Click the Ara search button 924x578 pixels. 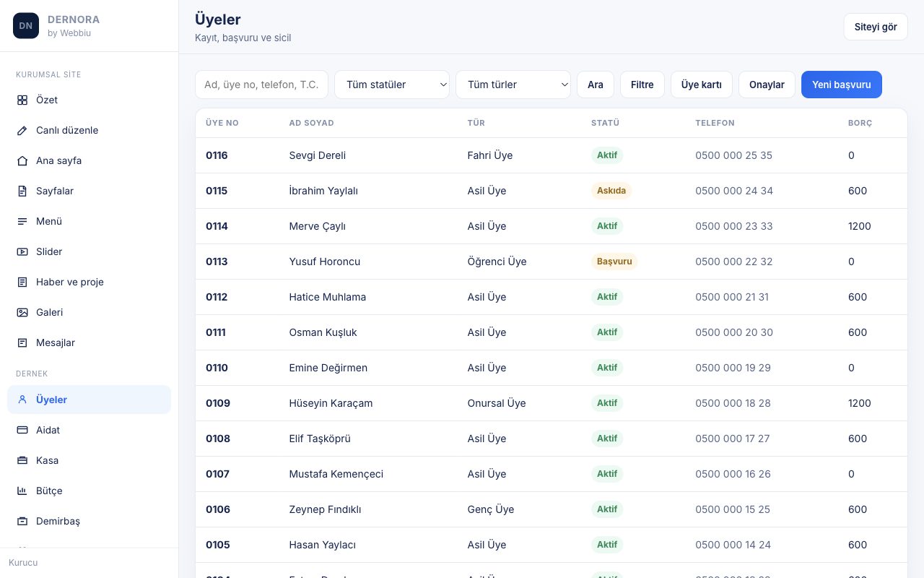[x=596, y=85]
